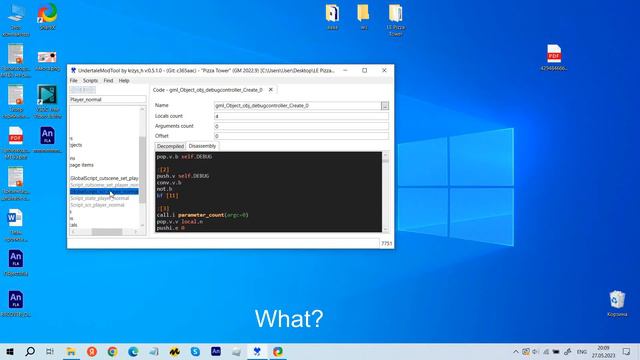
Task: Select the highlighted blue tree row
Action: [104, 191]
